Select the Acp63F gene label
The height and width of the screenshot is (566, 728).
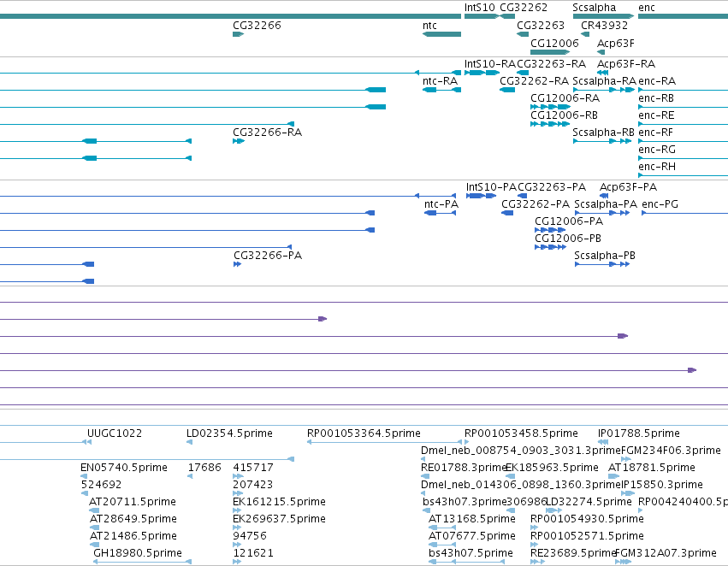coord(616,44)
